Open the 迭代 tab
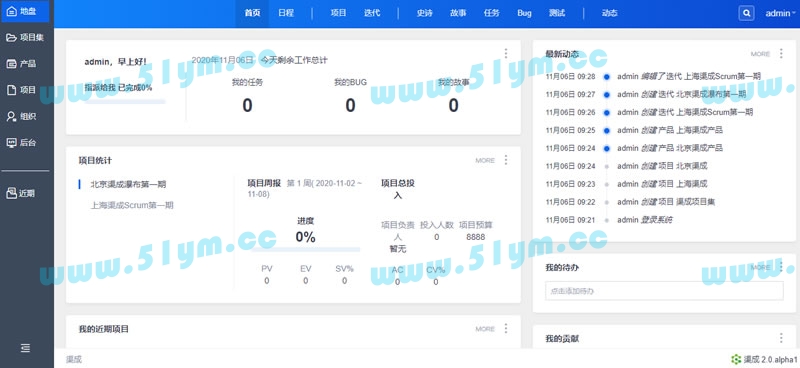Screen dimensions: 800x368 click(x=372, y=14)
